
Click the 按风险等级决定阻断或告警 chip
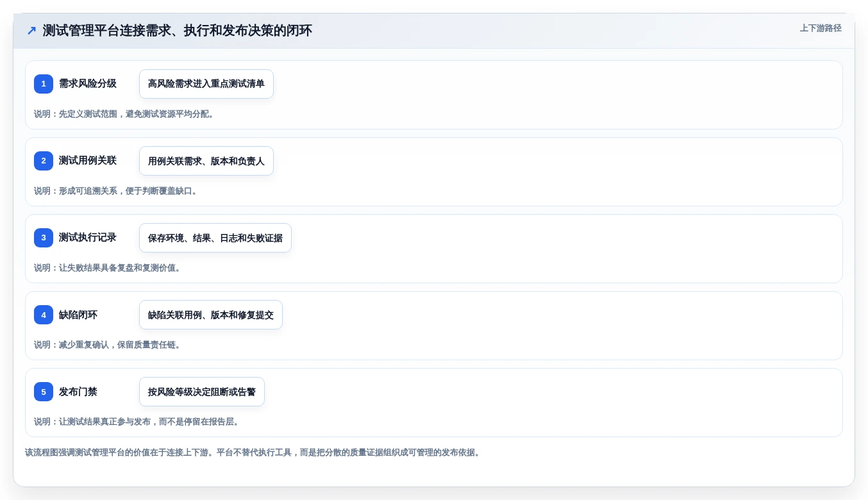coord(202,392)
